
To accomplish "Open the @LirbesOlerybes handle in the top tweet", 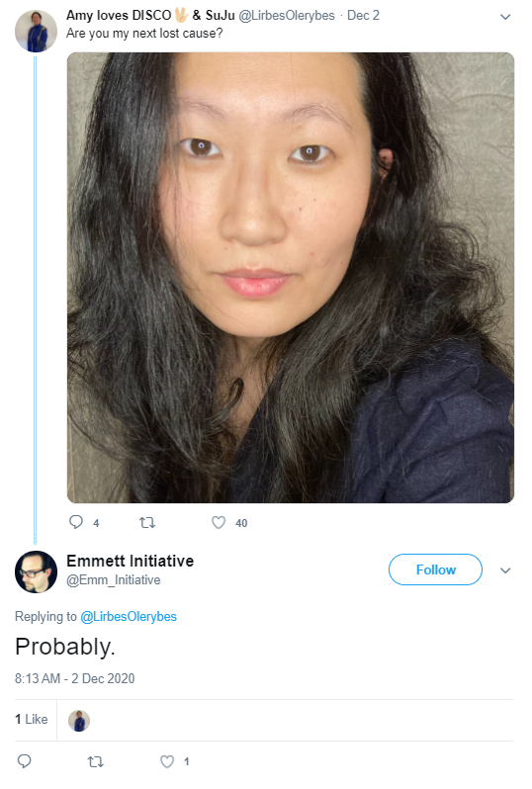I will pyautogui.click(x=287, y=16).
